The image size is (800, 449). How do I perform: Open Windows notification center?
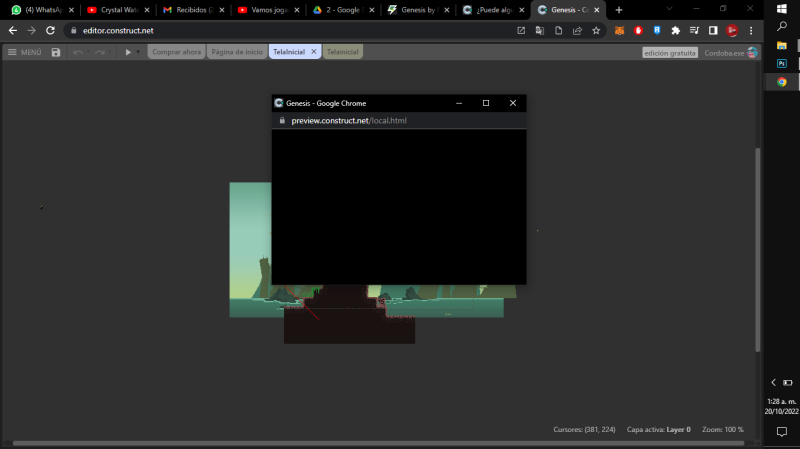(782, 432)
